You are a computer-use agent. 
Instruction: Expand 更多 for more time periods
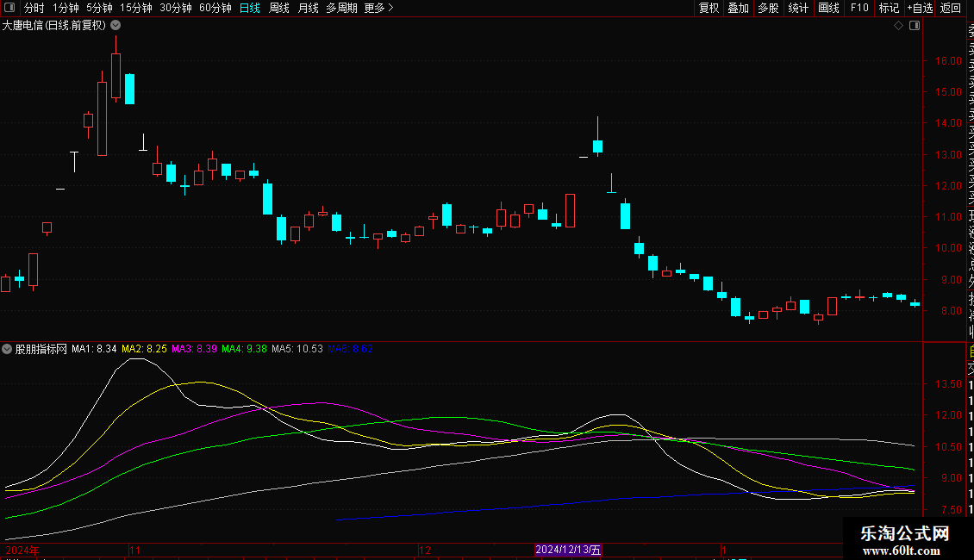(378, 8)
